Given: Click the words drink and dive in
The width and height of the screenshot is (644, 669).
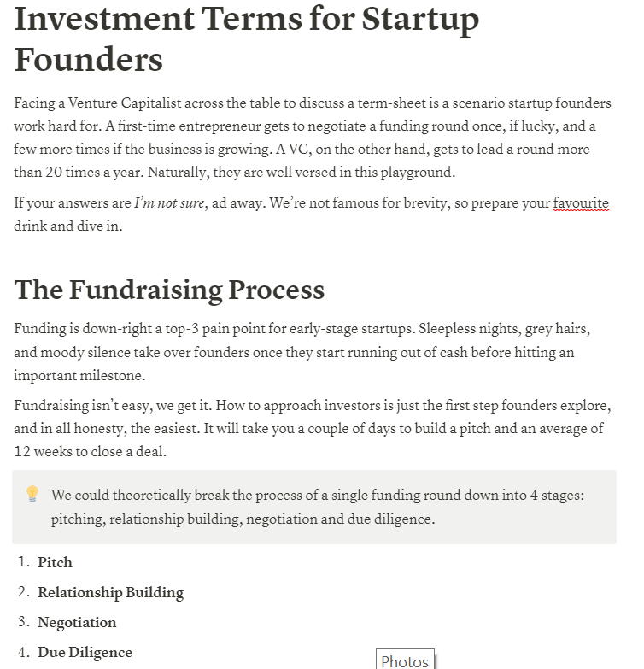Looking at the screenshot, I should (68, 226).
